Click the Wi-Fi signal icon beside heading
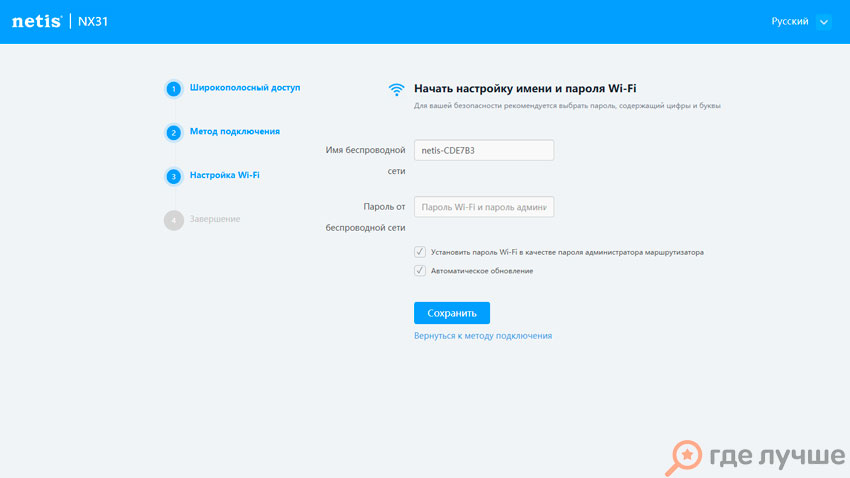Image resolution: width=850 pixels, height=478 pixels. [x=397, y=90]
